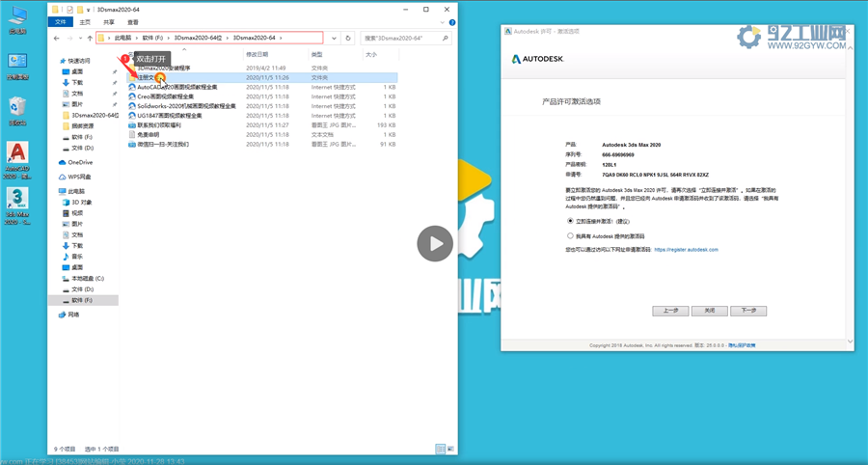Viewport: 868px width, 465px height.
Task: Switch to the 主页 ribbon tab
Action: point(85,22)
